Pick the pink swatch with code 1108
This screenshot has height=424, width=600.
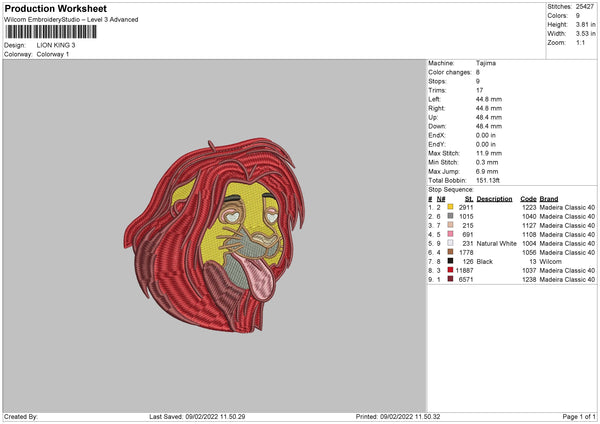point(451,234)
